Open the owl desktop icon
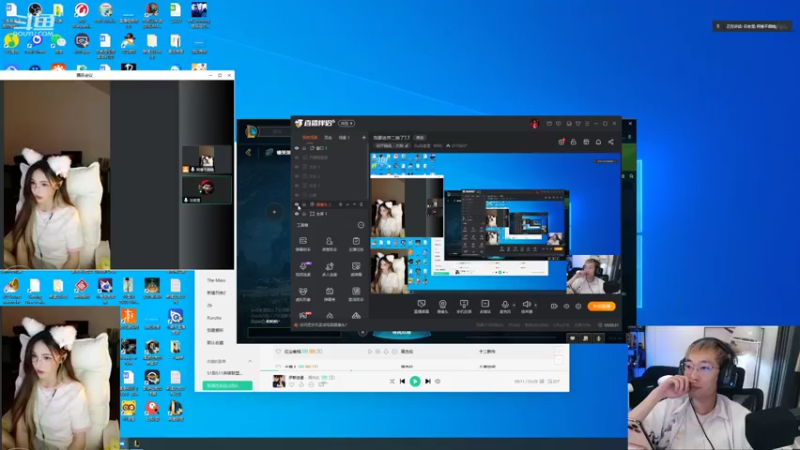Image resolution: width=800 pixels, height=450 pixels. coord(129,408)
